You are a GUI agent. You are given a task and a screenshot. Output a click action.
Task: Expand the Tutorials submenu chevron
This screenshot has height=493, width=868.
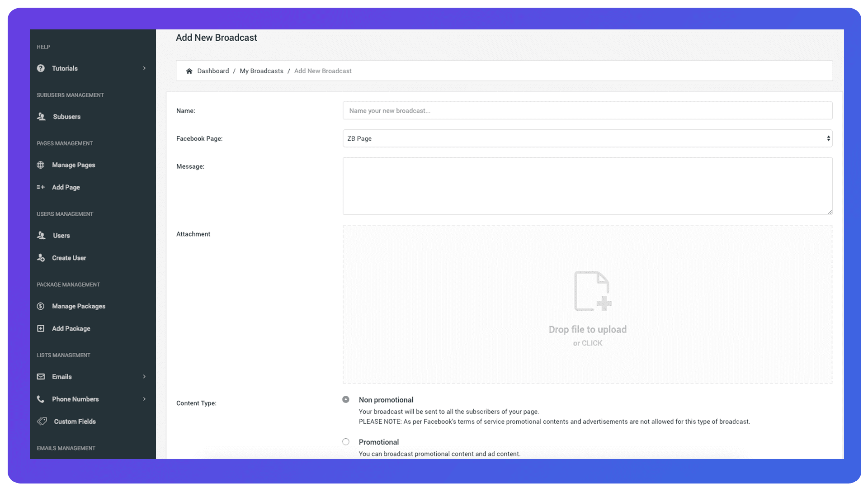(x=144, y=68)
